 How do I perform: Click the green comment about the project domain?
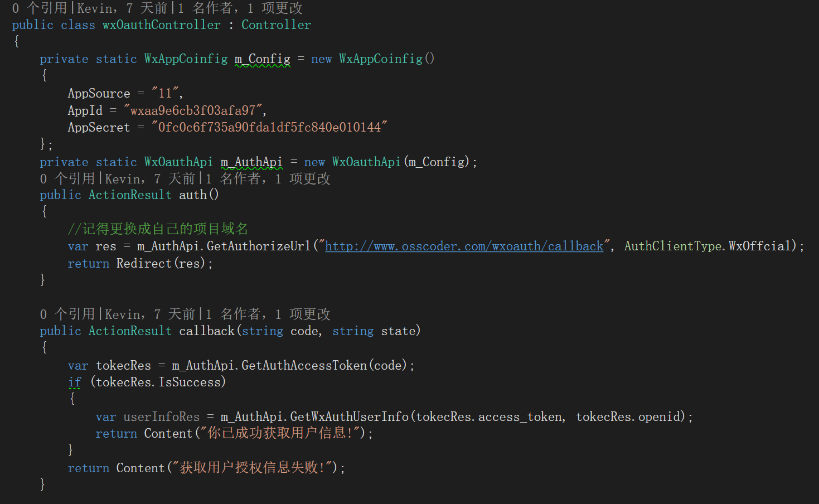coord(158,229)
